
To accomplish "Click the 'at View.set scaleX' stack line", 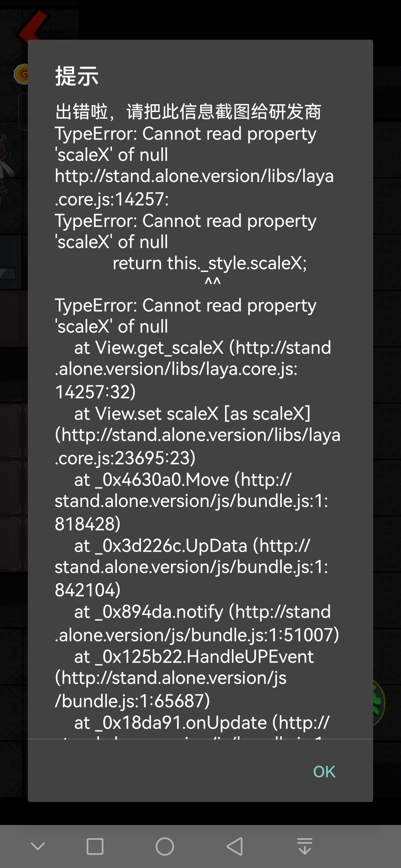I will coord(192,414).
